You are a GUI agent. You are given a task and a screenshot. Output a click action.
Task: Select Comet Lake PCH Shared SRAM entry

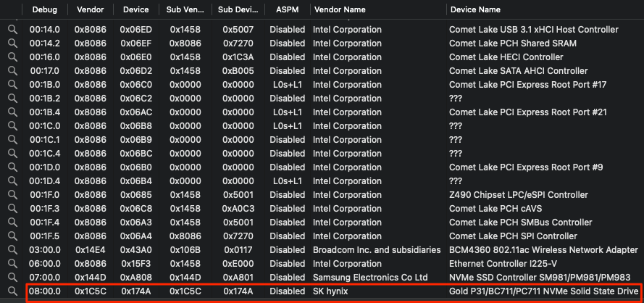tap(513, 43)
